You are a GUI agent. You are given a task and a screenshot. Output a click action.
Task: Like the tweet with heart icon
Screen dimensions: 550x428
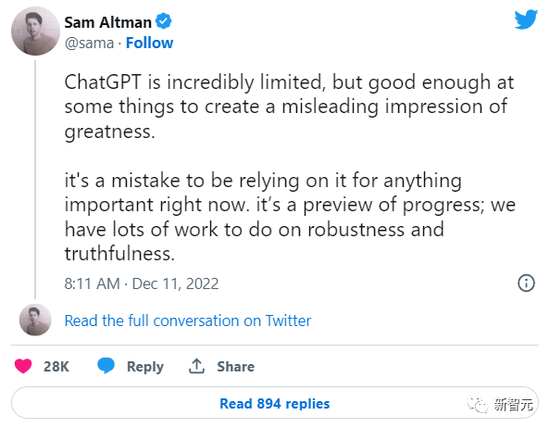(23, 366)
